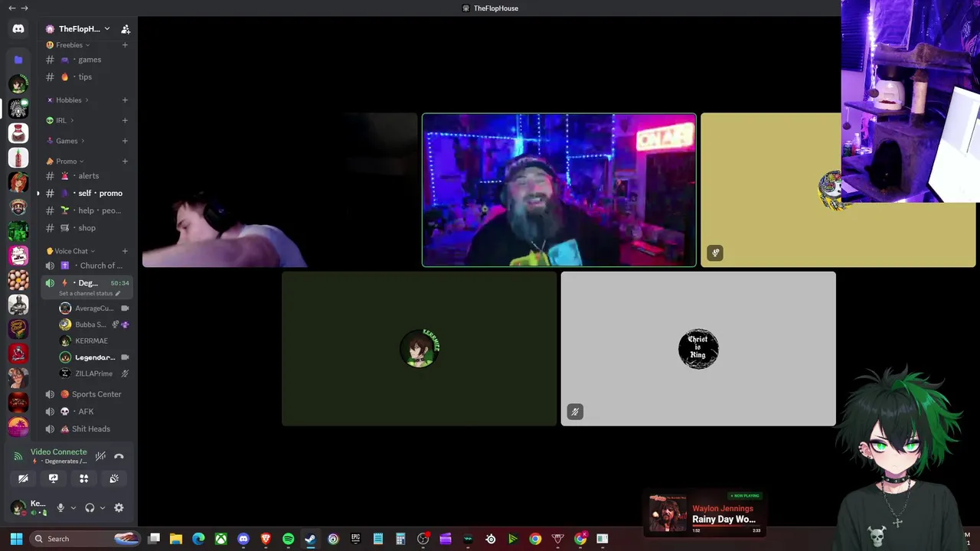This screenshot has height=551, width=980.
Task: Open the sunset palm server
Action: click(18, 426)
